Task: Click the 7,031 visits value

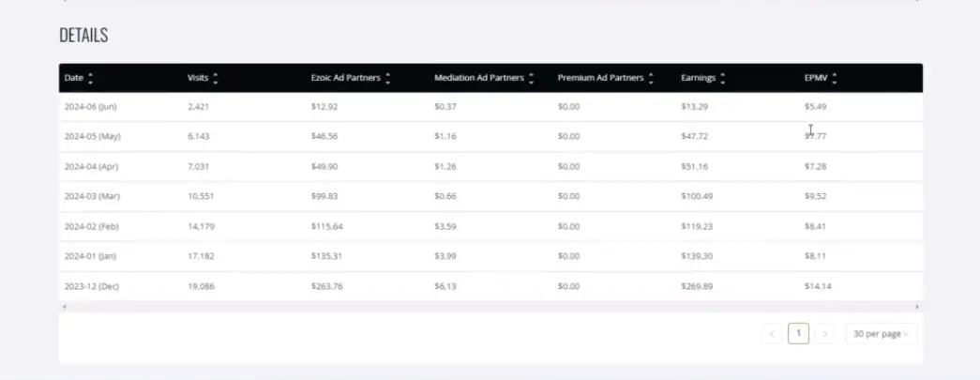Action: click(198, 166)
